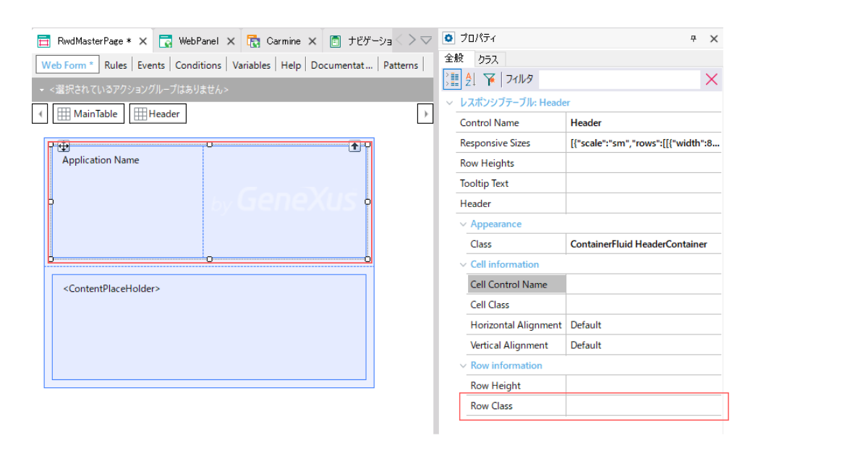Click the breadcrumb left arrow button
This screenshot has width=868, height=459.
[41, 114]
